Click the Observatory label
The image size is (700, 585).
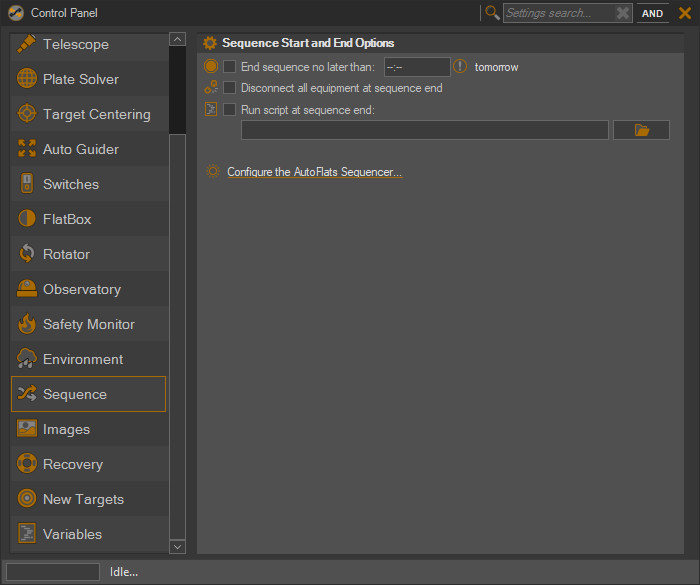click(x=82, y=289)
